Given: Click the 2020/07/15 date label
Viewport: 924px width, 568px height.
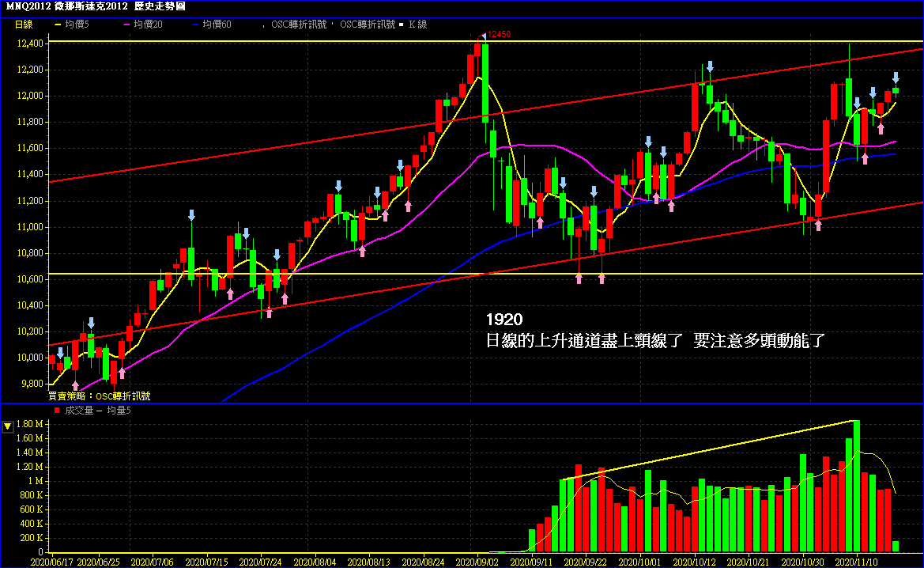Looking at the screenshot, I should (x=207, y=562).
